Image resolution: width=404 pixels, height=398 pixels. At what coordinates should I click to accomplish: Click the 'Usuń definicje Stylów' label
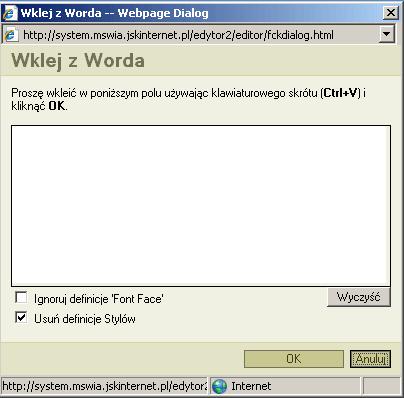(85, 319)
